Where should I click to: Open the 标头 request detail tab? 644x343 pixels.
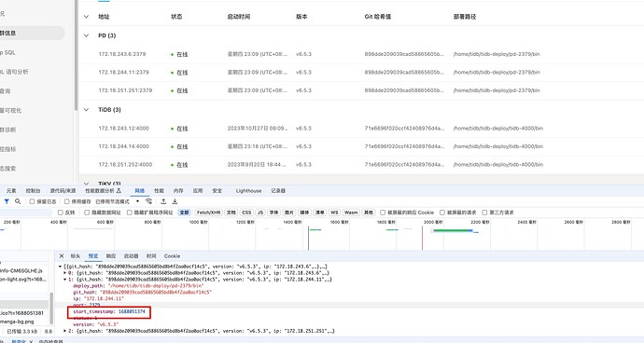click(x=76, y=256)
